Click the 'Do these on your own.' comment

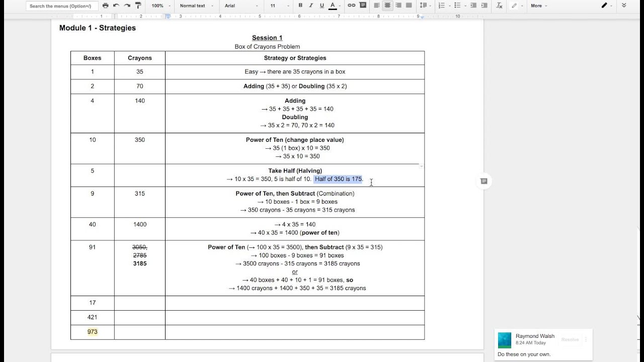524,354
